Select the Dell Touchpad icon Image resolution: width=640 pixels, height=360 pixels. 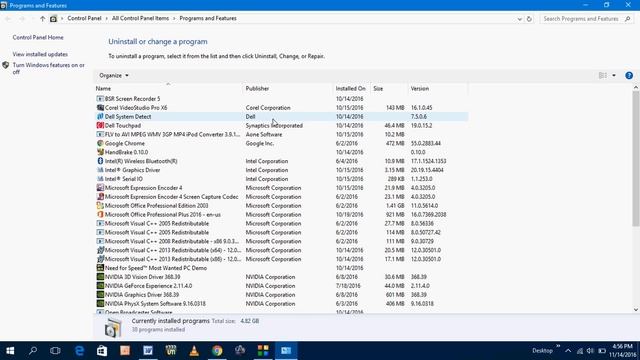pos(100,126)
